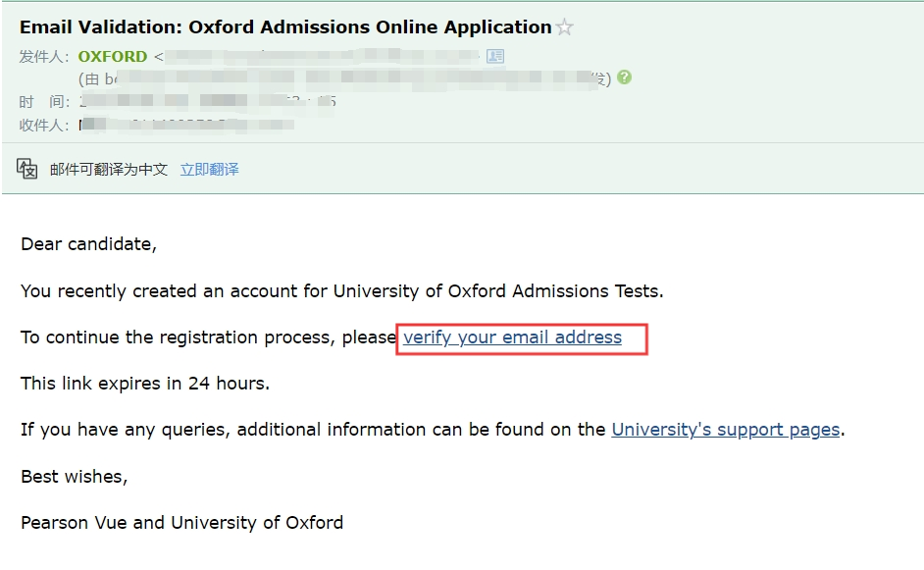This screenshot has height=570, width=924.
Task: Click the Pearson Vue and University of Oxford signature
Action: (x=182, y=523)
